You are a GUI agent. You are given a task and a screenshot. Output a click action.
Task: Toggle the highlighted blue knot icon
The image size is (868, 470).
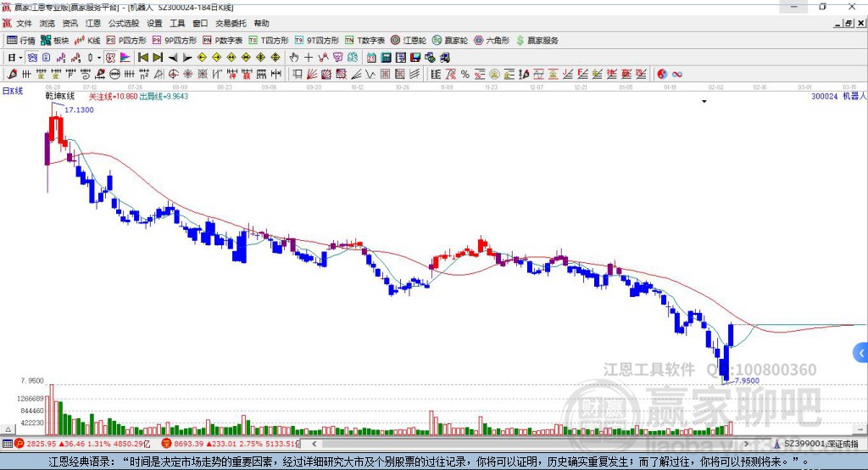click(x=33, y=58)
